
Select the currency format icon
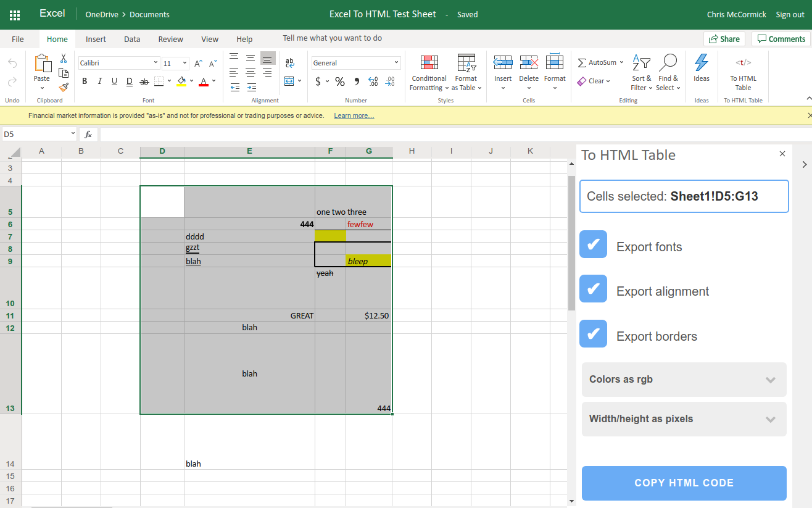click(x=318, y=81)
